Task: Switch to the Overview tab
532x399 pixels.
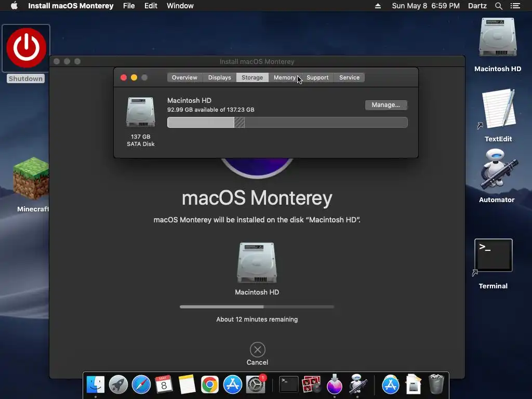Action: pos(184,77)
